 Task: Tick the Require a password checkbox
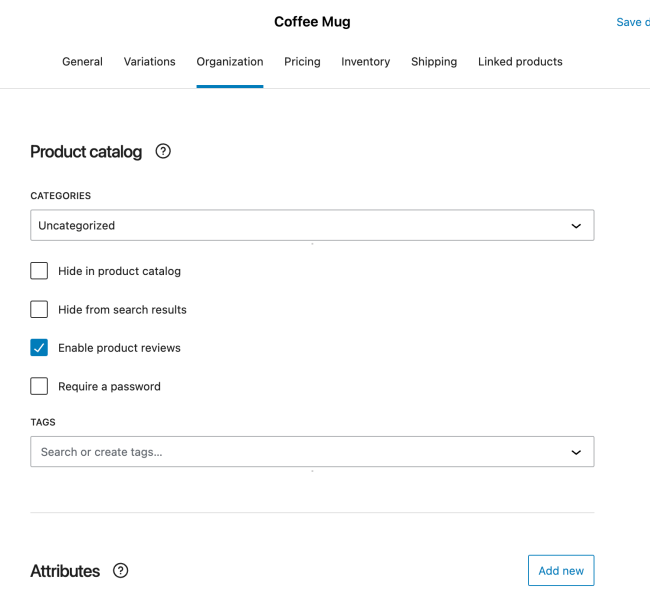point(39,386)
